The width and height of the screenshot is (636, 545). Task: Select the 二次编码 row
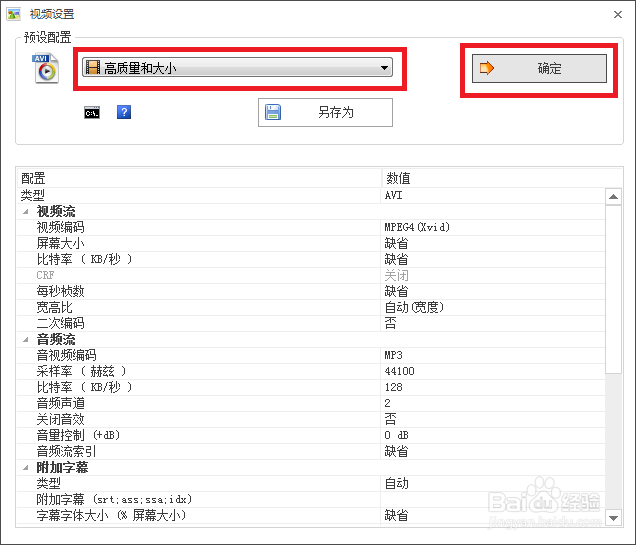pos(311,324)
